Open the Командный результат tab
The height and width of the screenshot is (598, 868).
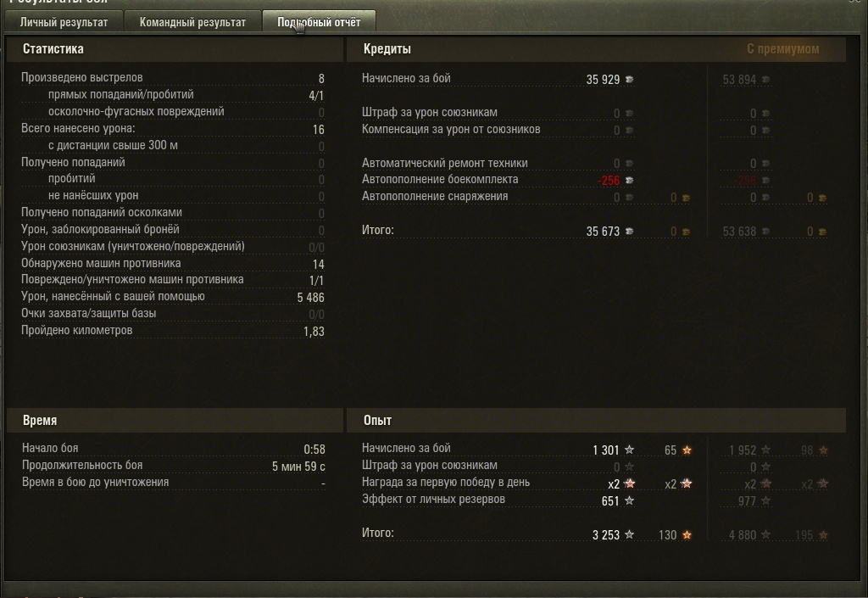(192, 22)
